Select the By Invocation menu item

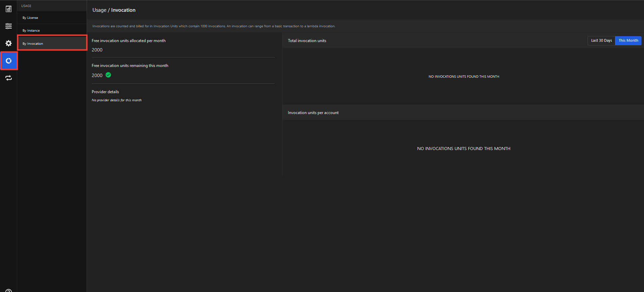(x=52, y=43)
